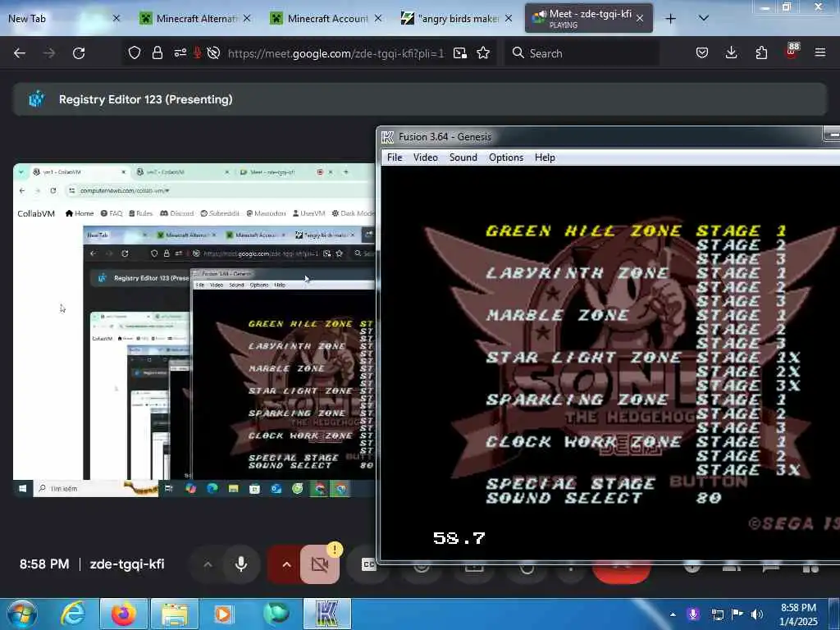Open Windows Media Player on taskbar
The height and width of the screenshot is (630, 840).
click(223, 614)
